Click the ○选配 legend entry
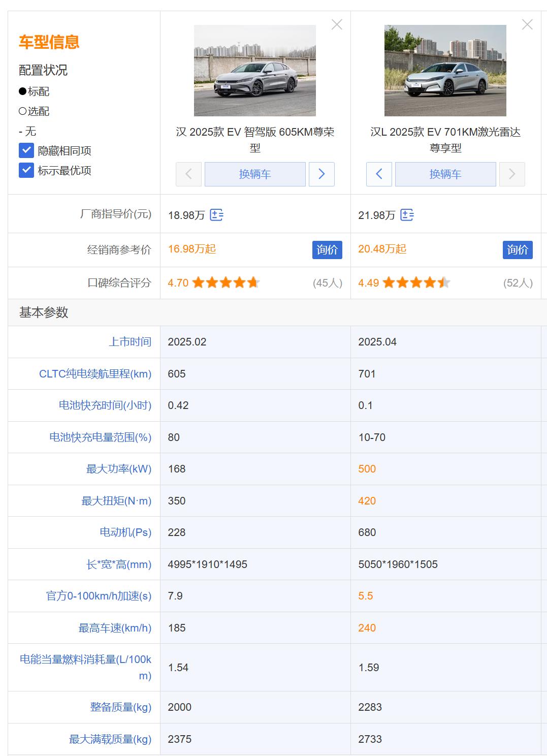The height and width of the screenshot is (756, 547). click(x=34, y=111)
